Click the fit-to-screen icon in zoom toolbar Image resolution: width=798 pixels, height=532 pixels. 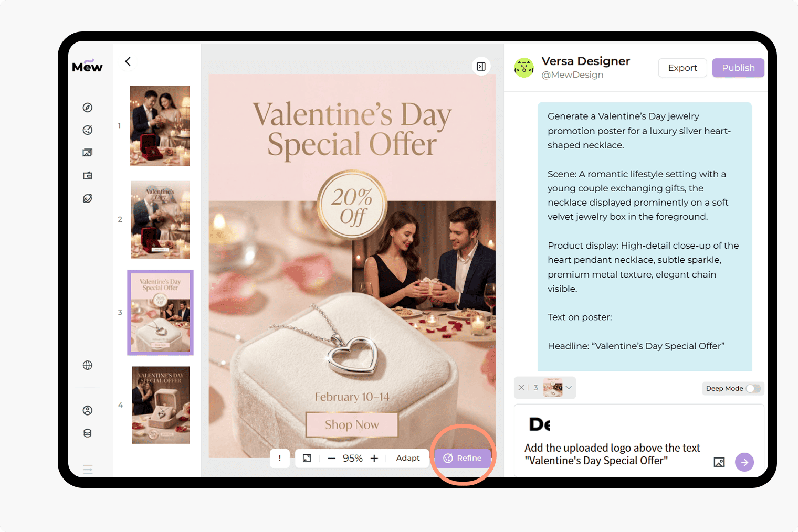(307, 458)
